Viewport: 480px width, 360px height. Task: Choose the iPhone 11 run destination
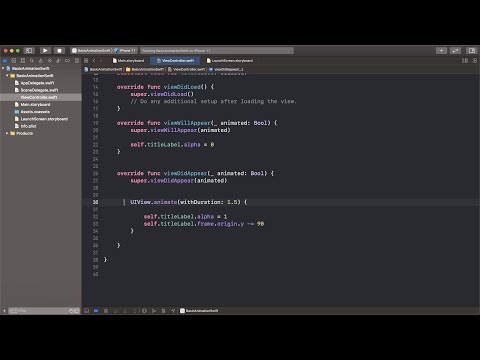(x=125, y=51)
